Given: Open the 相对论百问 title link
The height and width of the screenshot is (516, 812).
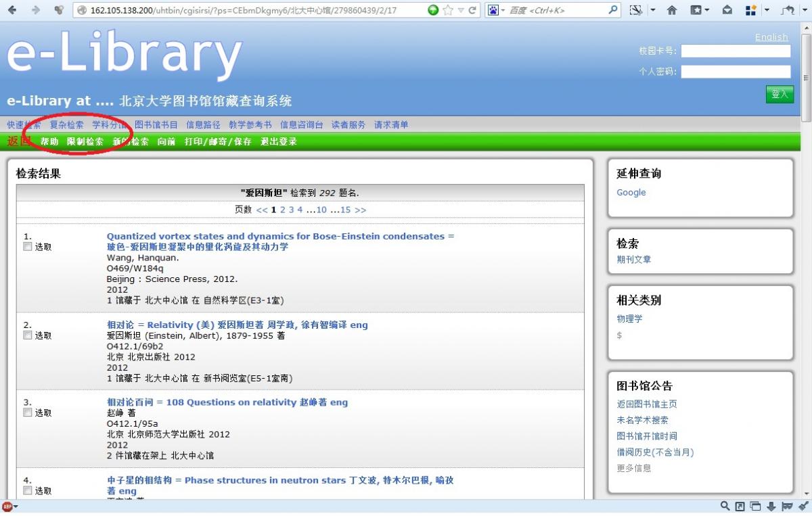Looking at the screenshot, I should (x=227, y=402).
